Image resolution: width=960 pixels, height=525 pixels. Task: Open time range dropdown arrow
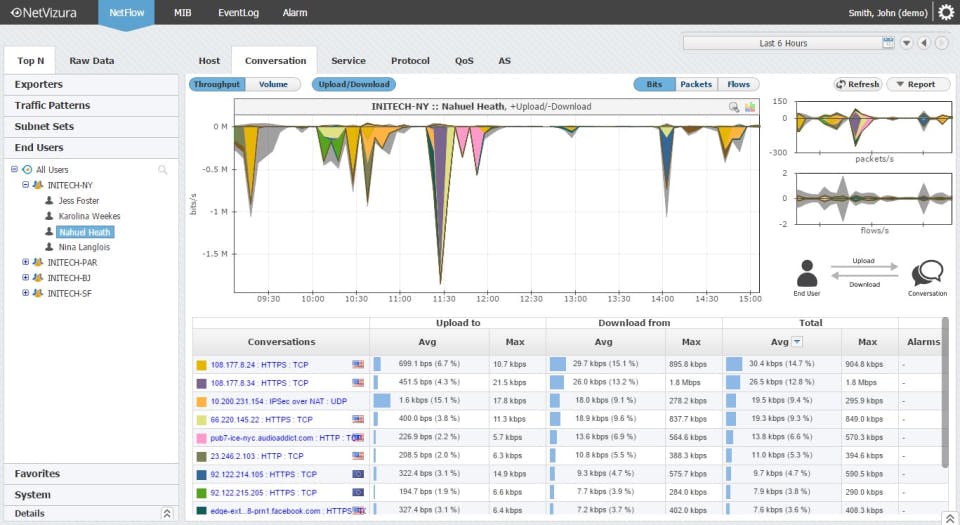pos(907,43)
